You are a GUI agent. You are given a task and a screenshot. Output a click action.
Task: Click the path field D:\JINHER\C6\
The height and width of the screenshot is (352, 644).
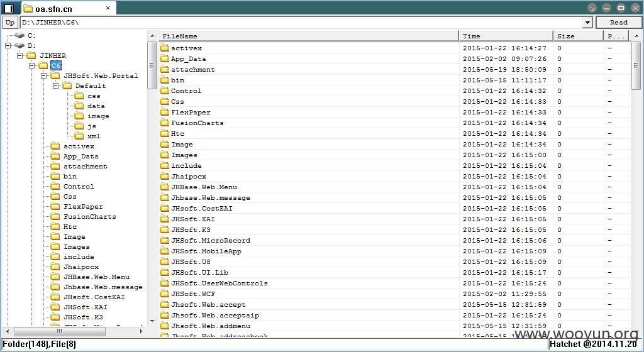pos(301,23)
